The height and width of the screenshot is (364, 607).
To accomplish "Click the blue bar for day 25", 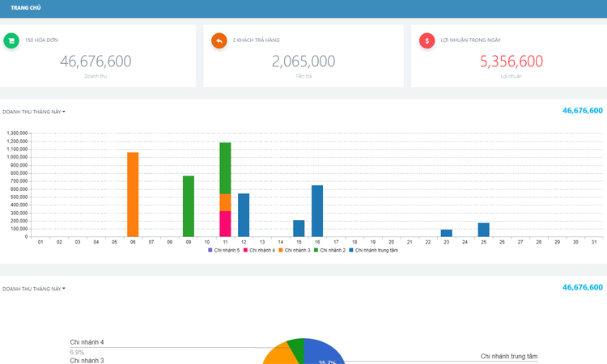I will click(x=483, y=230).
